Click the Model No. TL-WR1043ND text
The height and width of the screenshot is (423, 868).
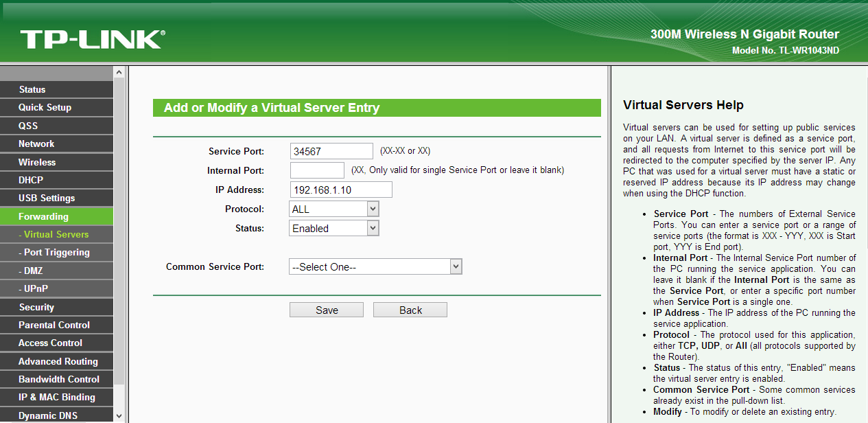pos(786,51)
